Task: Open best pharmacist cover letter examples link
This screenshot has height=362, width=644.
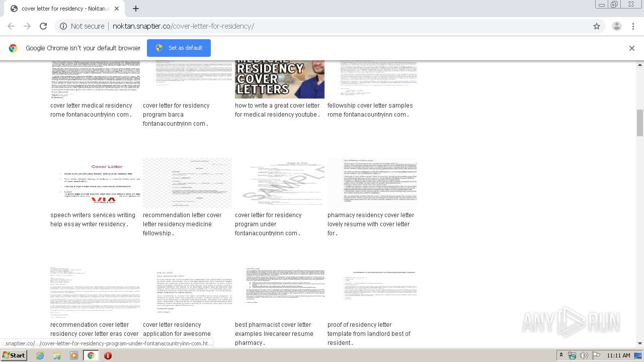Action: pos(274,334)
